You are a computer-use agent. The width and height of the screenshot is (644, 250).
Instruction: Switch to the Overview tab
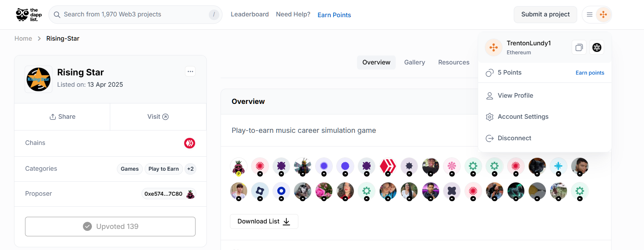coord(376,62)
